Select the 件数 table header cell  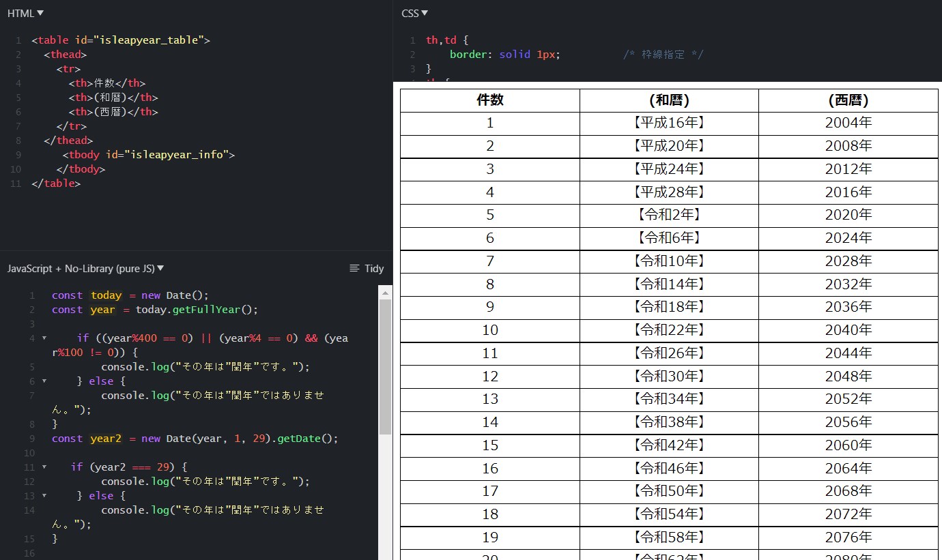489,100
